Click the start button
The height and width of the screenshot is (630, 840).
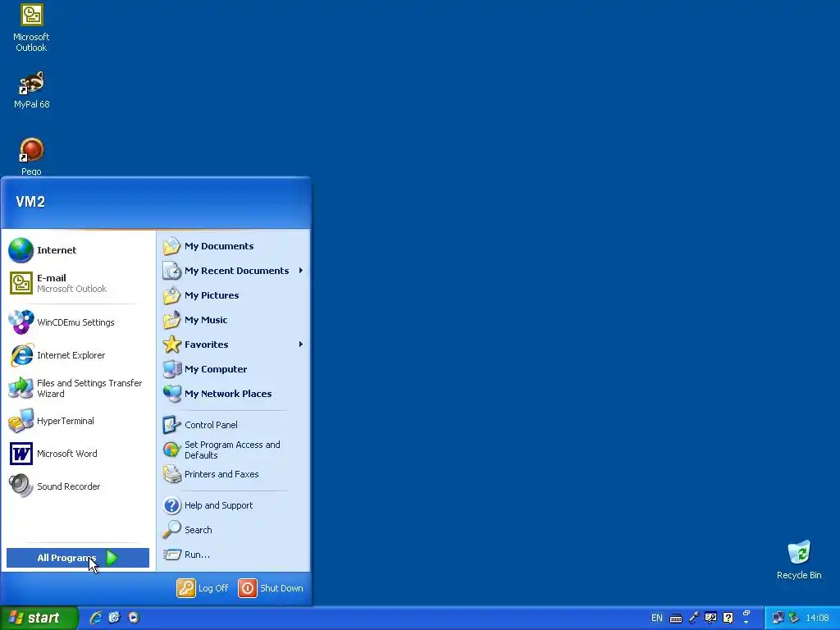coord(39,618)
